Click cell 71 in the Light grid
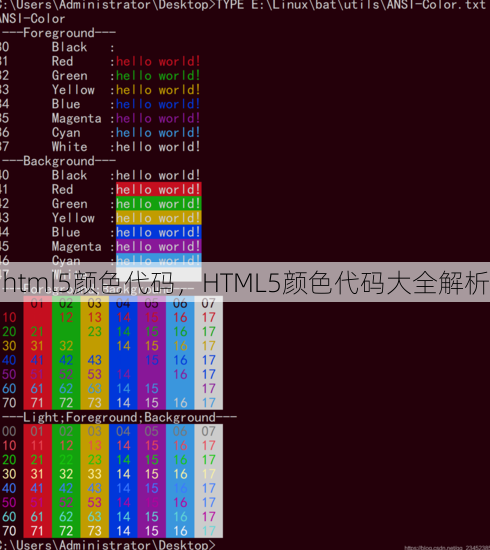This screenshot has height=550, width=490. coord(37,531)
